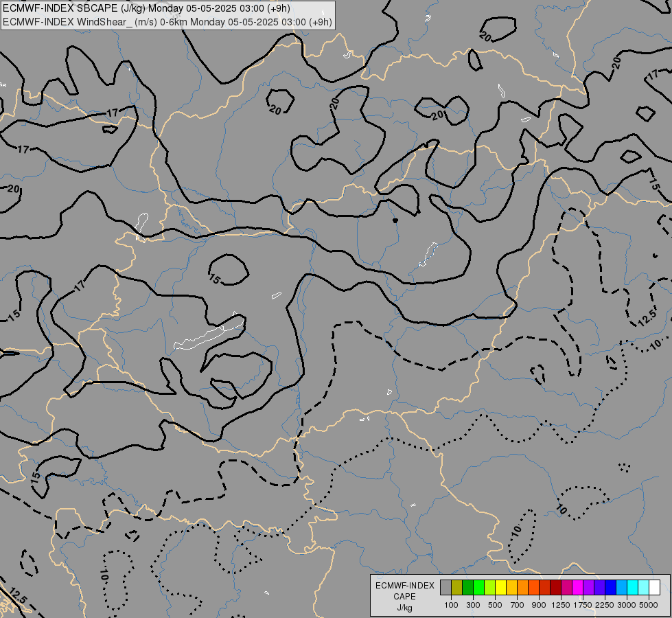Click the legend label '1250'
The width and height of the screenshot is (672, 618).
[561, 605]
